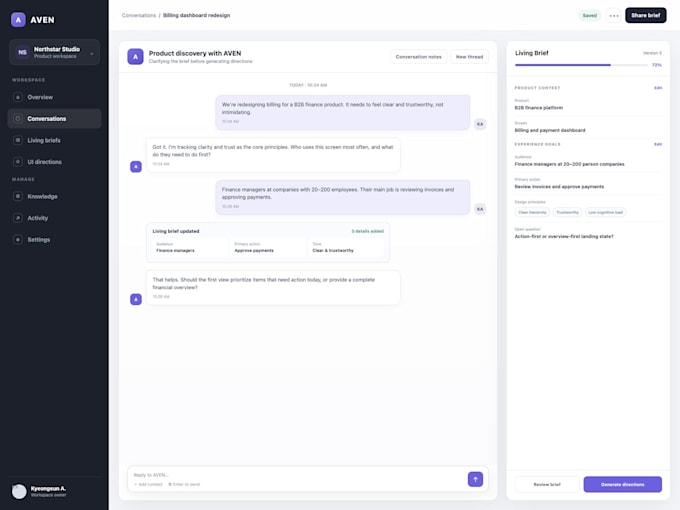Click KA avatar beside the redesigning billing message
The width and height of the screenshot is (680, 510).
(480, 124)
